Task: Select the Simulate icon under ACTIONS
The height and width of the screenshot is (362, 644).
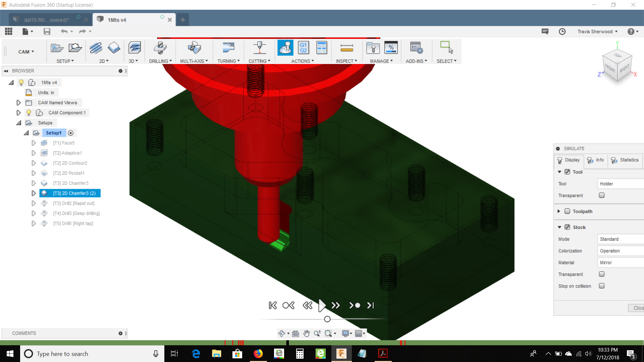Action: (285, 48)
